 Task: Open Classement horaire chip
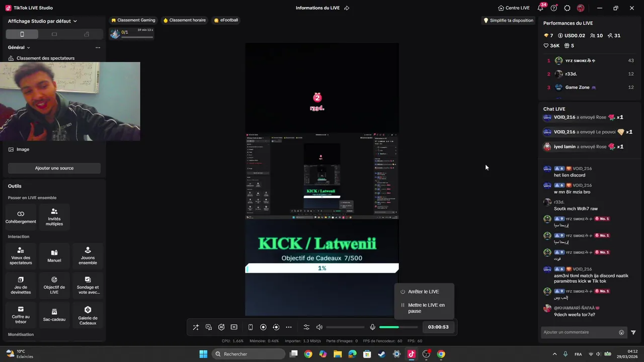click(184, 20)
